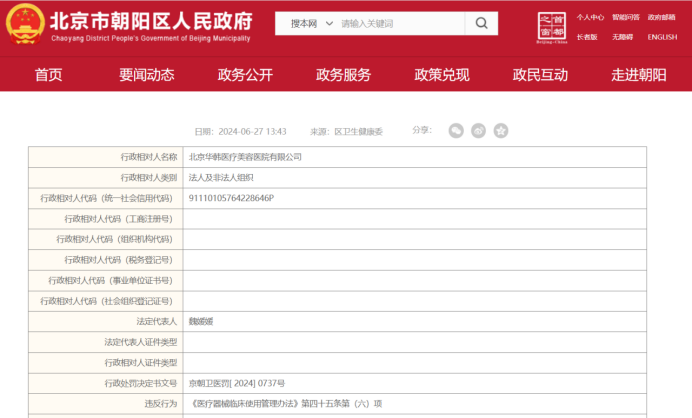The height and width of the screenshot is (418, 692).
Task: Open the 走进朝阳 menu
Action: click(x=639, y=75)
